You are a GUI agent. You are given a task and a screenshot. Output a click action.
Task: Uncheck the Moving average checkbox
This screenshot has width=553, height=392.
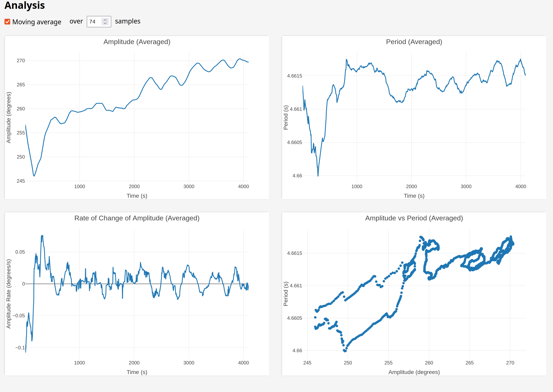[x=8, y=22]
